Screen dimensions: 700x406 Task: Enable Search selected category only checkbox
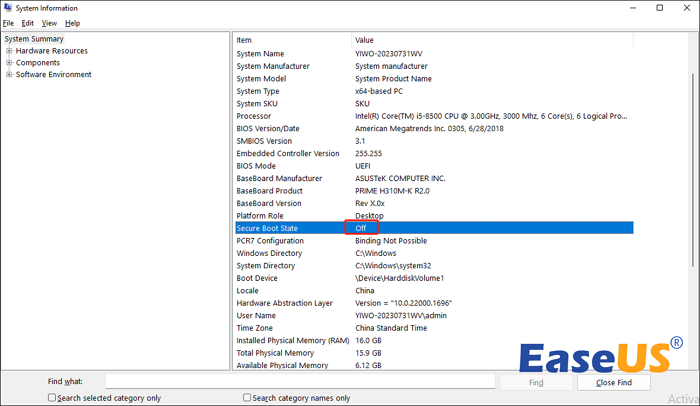click(52, 398)
